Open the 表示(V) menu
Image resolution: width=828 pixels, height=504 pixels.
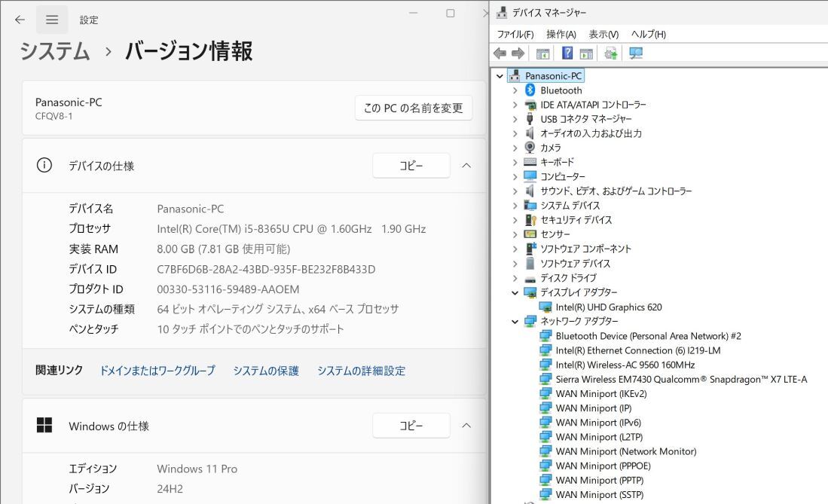pyautogui.click(x=603, y=35)
